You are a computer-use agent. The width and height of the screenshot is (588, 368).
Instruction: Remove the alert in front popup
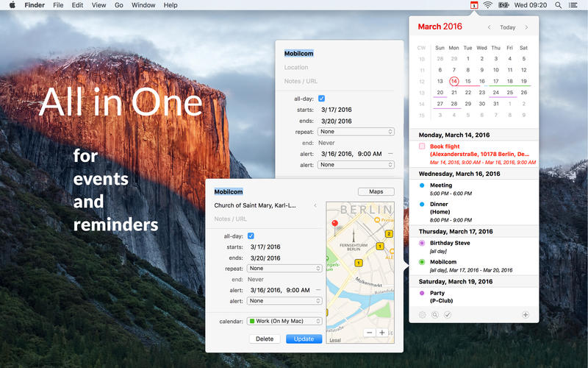(318, 290)
